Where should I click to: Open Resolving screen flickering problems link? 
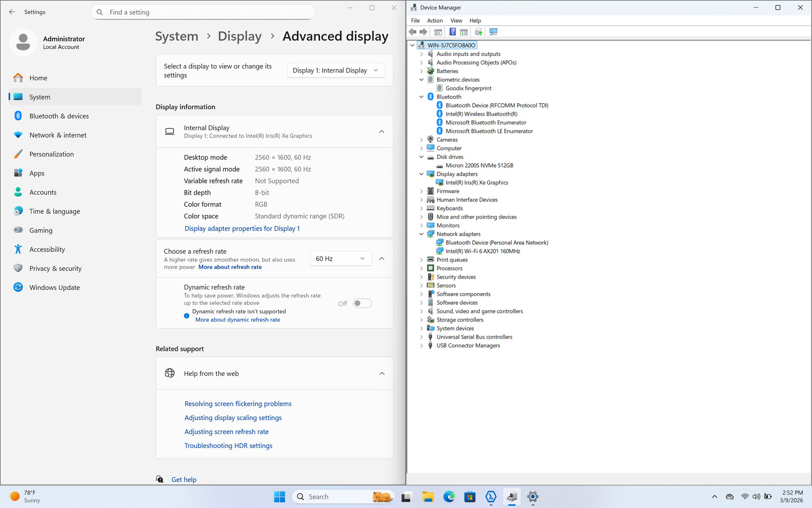click(x=238, y=404)
